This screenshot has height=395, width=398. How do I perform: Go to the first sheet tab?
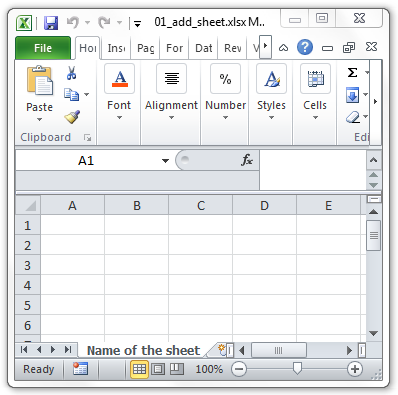(24, 350)
